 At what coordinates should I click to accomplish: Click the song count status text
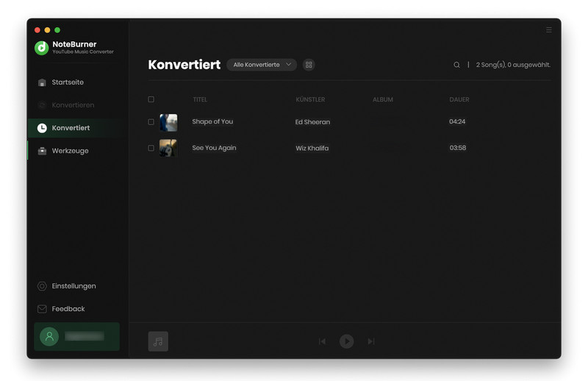pyautogui.click(x=513, y=65)
